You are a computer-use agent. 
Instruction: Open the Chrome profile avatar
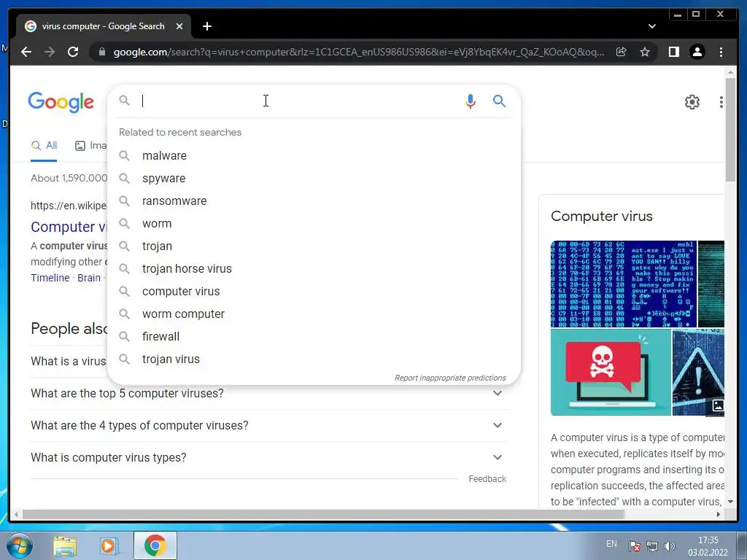tap(697, 52)
